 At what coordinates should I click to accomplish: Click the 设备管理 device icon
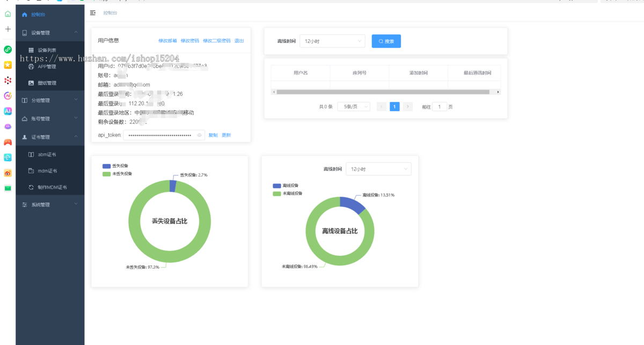25,33
